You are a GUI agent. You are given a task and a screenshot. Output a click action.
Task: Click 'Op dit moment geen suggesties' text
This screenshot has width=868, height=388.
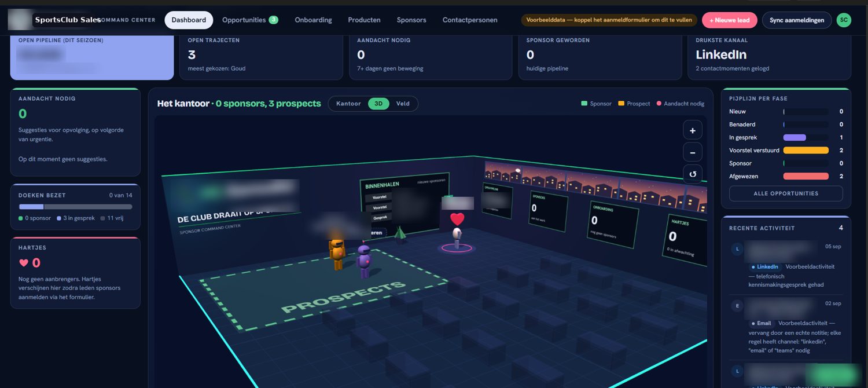(63, 159)
